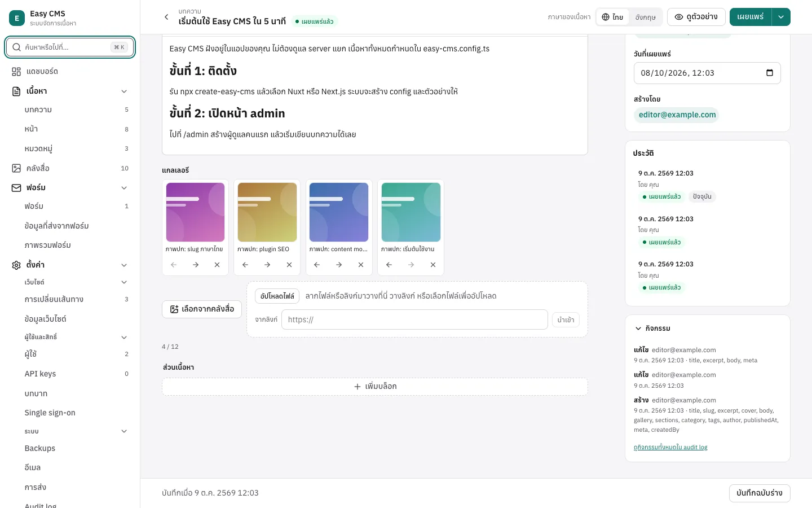812x508 pixels.
Task: Open the full audit log link
Action: [x=670, y=447]
